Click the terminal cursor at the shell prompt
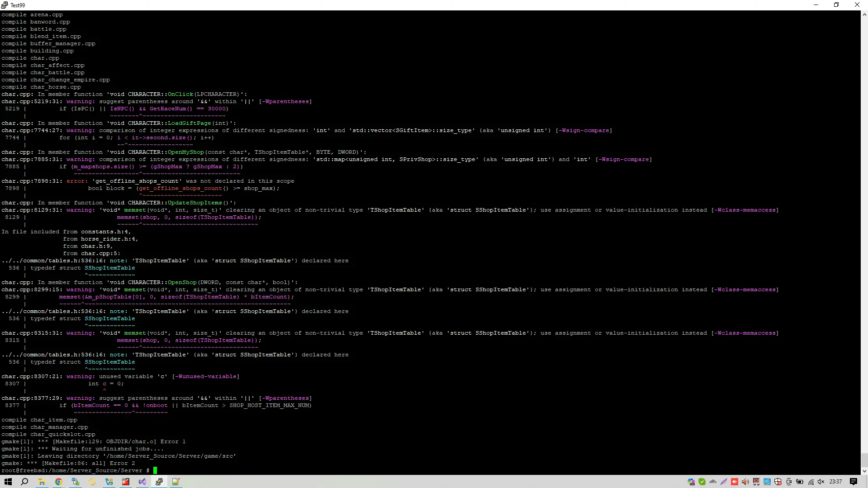868x488 pixels. tap(155, 470)
